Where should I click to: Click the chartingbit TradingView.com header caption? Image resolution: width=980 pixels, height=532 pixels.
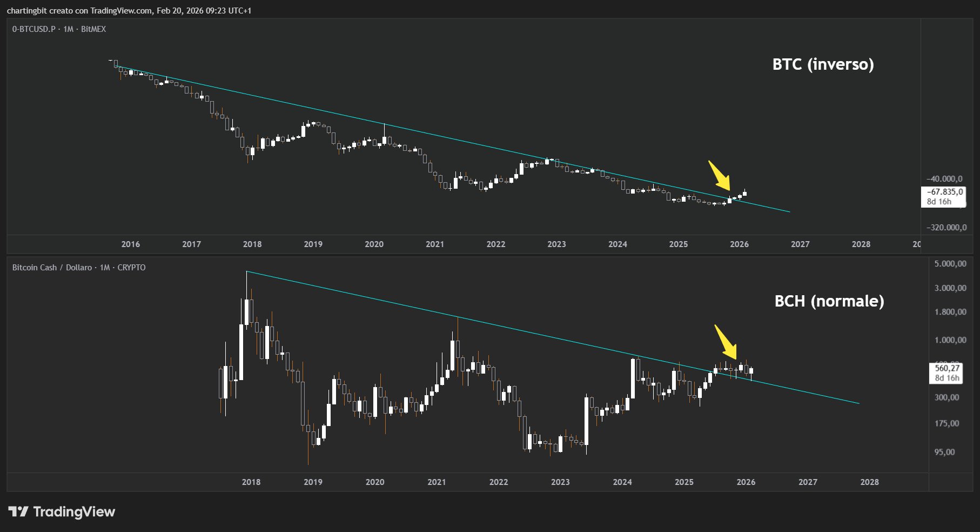(129, 11)
